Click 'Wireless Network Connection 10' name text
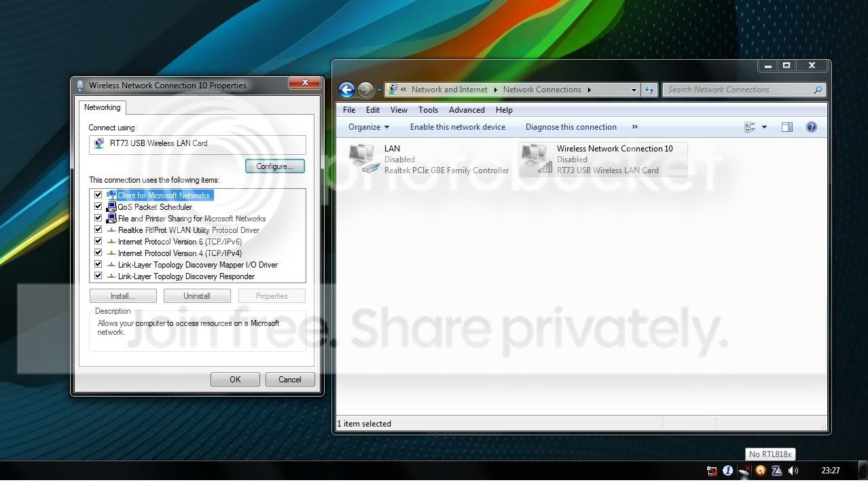This screenshot has width=868, height=489. [x=615, y=149]
